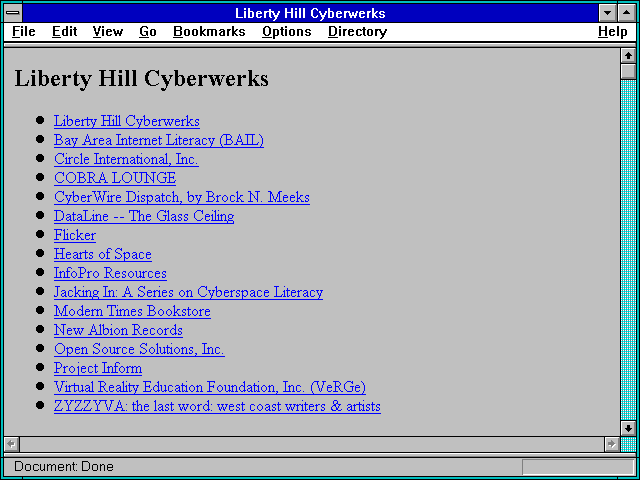Open the Options menu
Image resolution: width=640 pixels, height=480 pixels.
click(287, 32)
